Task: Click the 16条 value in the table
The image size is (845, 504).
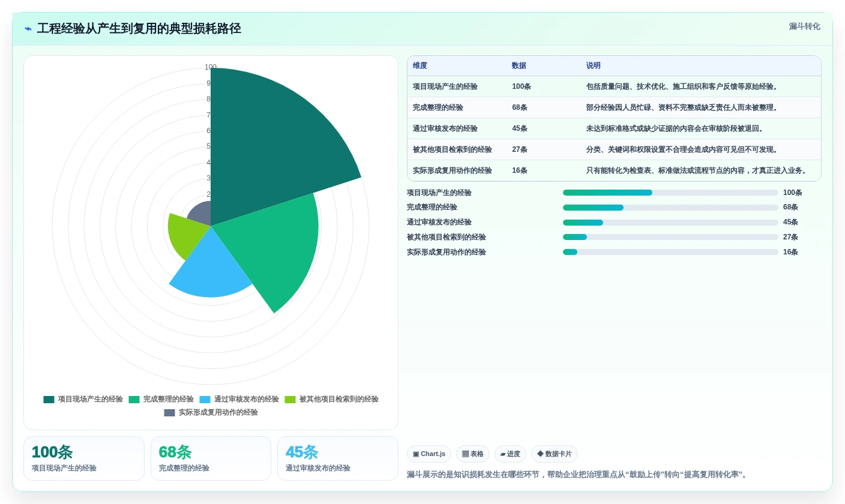Action: click(520, 170)
